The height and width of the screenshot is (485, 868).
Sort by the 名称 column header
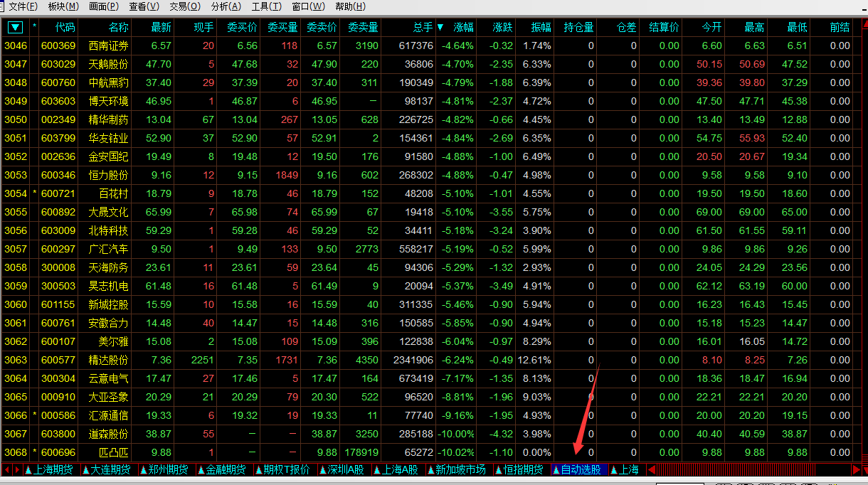pos(119,27)
